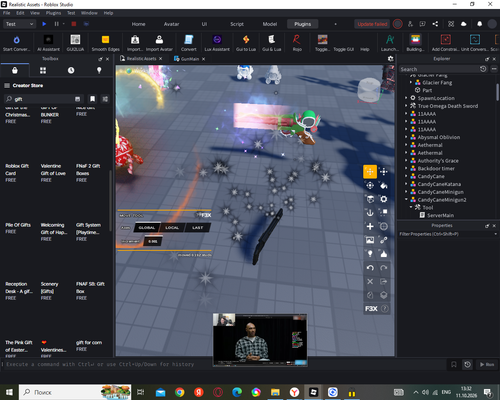
Task: Click the Explorer search field
Action: 439,69
